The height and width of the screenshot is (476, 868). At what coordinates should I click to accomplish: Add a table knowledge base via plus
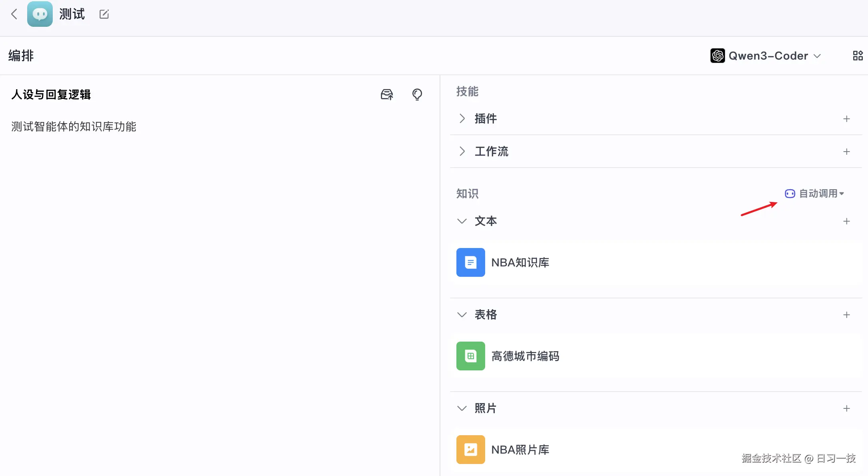846,315
